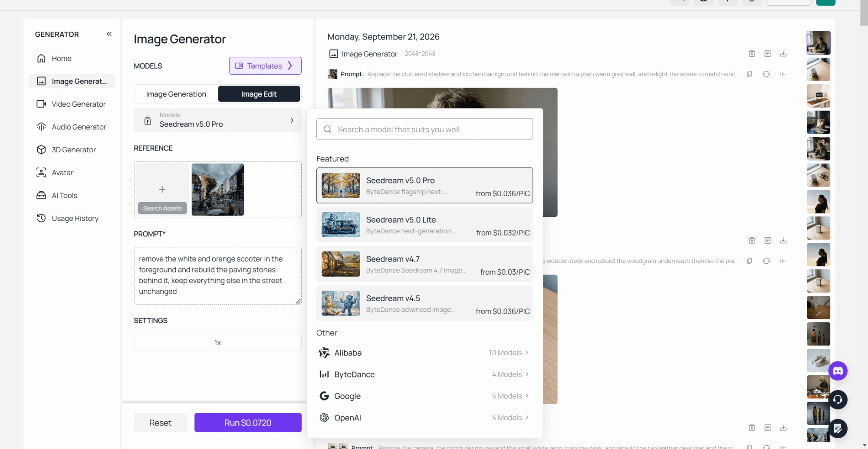868x449 pixels.
Task: Expand Google 4 Models list
Action: [424, 396]
